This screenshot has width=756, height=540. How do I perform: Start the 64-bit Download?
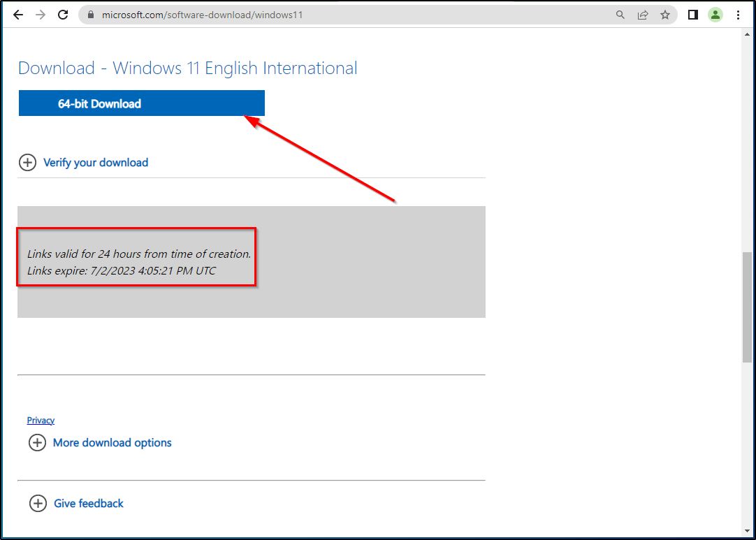pos(142,103)
